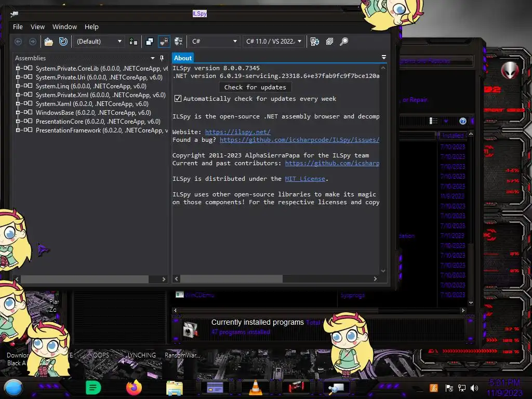Image resolution: width=532 pixels, height=399 pixels.
Task: Click the Assemblies horizontal scrollbar thumb
Action: pos(85,279)
